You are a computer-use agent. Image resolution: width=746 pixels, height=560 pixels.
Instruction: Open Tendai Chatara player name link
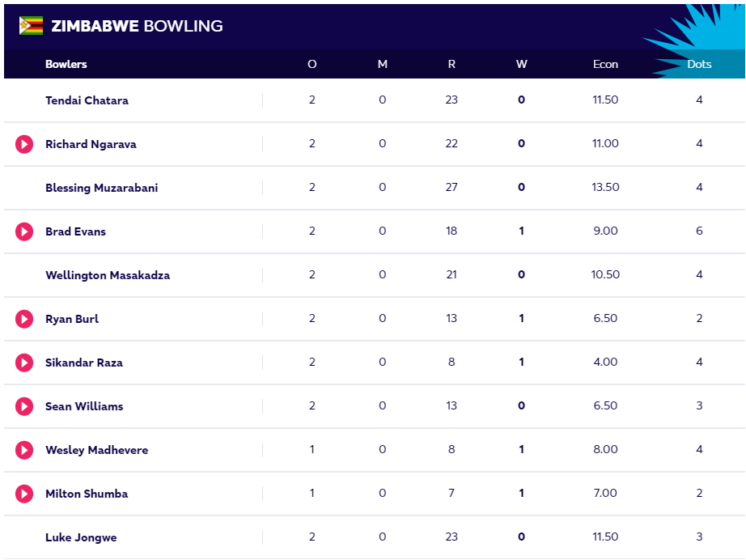(x=87, y=100)
